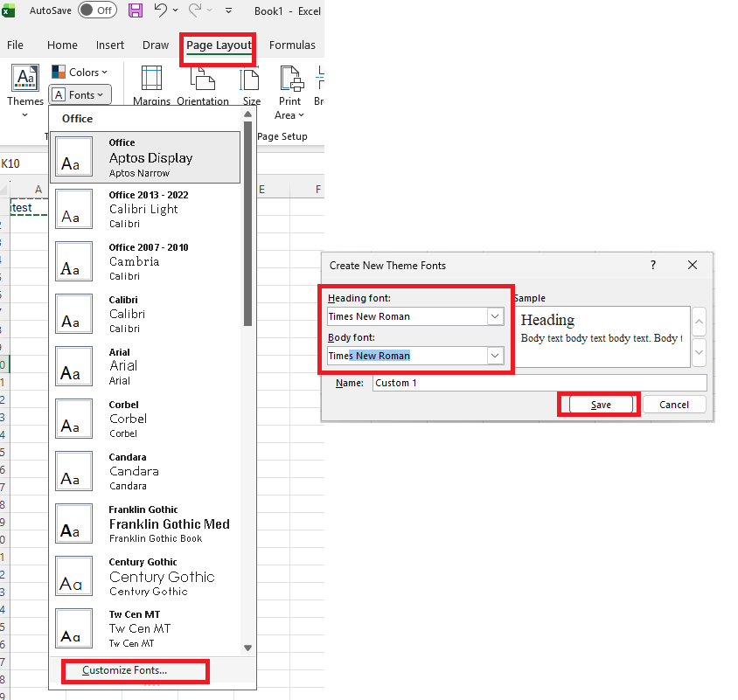Screen dimensions: 738x700
Task: Go to the Formulas tab
Action: tap(292, 45)
